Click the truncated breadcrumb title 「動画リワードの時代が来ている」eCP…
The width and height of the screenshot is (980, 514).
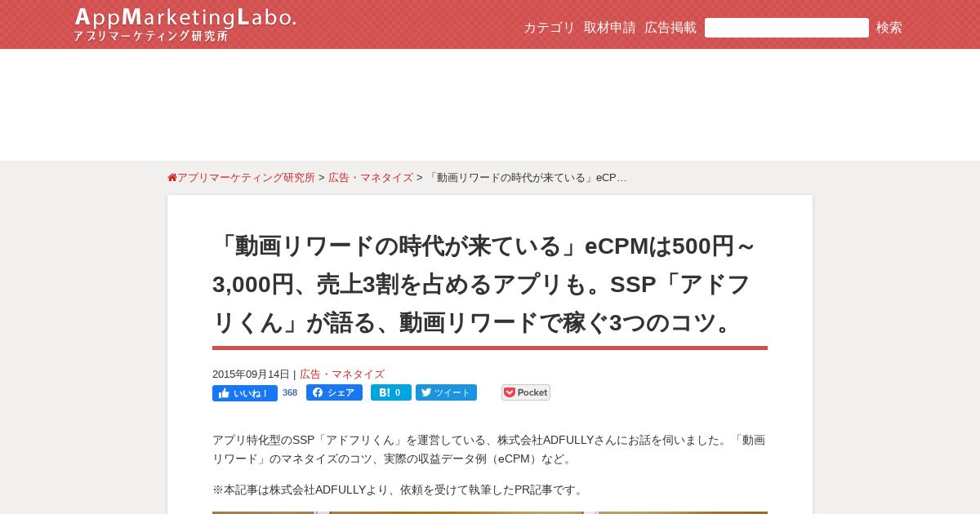[x=527, y=178]
